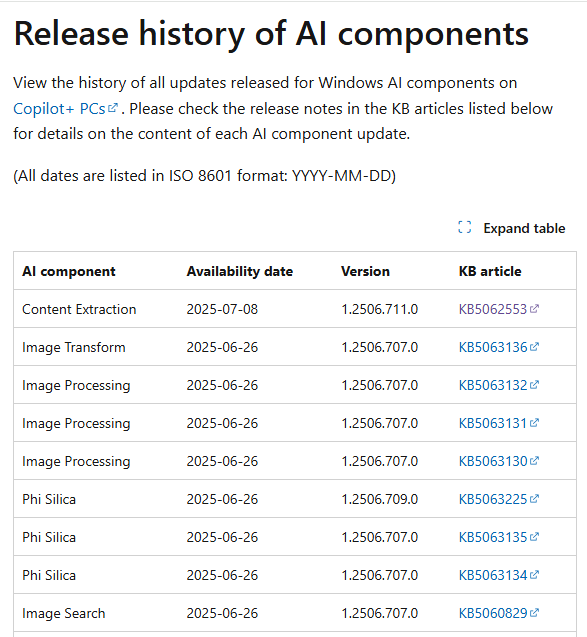The width and height of the screenshot is (587, 637).
Task: Open the Copilot+ PCs link
Action: coord(65,109)
